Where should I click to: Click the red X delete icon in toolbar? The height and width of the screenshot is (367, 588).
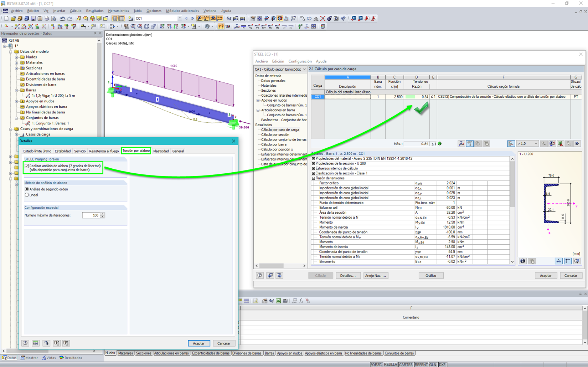(x=323, y=18)
